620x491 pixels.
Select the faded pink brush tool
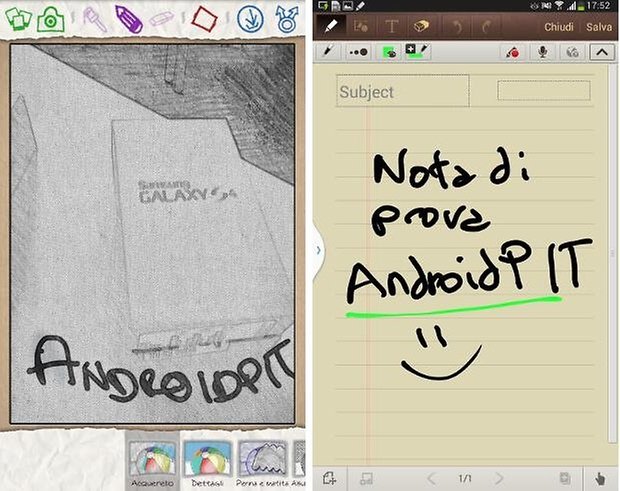coord(95,19)
